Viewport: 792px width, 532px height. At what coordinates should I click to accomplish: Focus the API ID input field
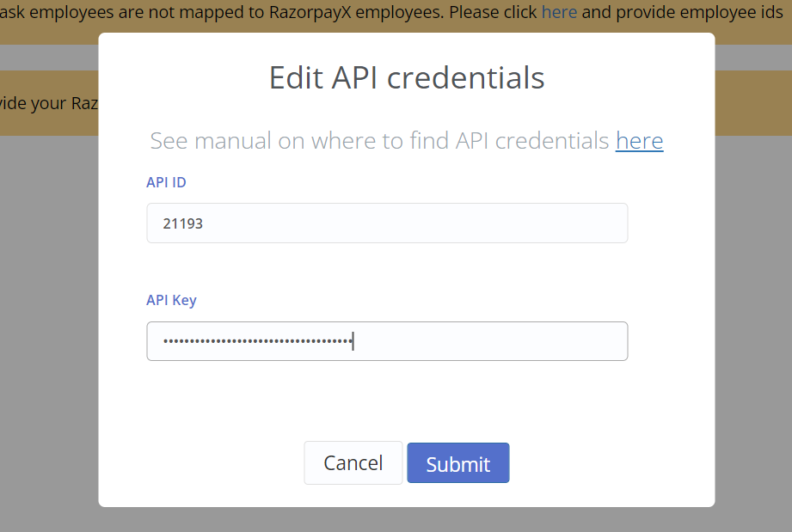coord(387,223)
